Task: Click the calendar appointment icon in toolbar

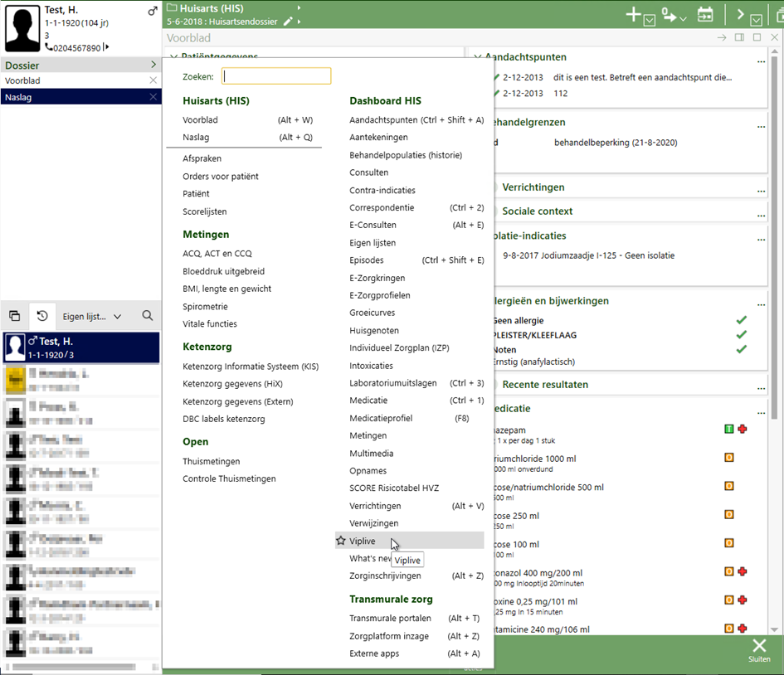Action: (705, 14)
